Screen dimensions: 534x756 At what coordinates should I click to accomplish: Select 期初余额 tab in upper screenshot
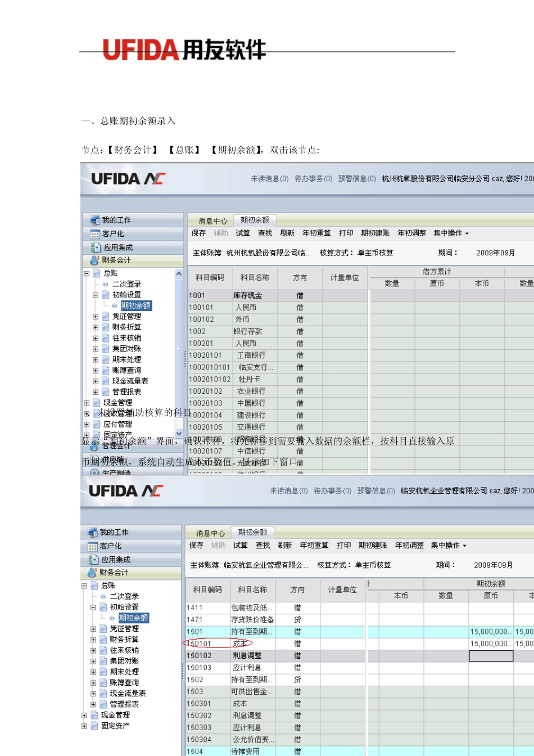click(x=255, y=220)
